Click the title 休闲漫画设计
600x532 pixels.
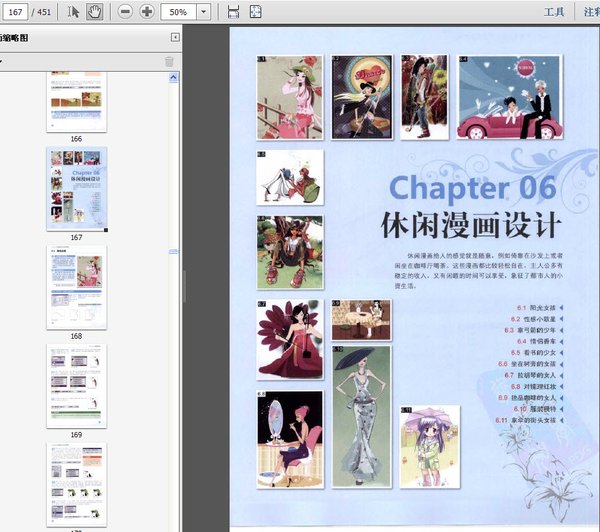471,225
